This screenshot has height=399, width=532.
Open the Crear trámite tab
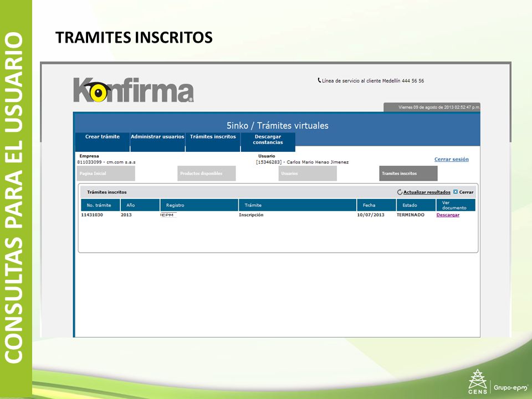click(x=102, y=141)
